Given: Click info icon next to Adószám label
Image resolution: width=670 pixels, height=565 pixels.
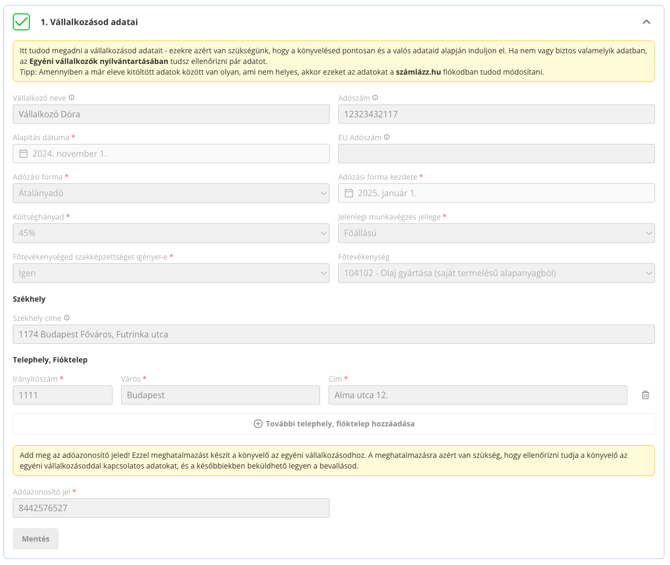Looking at the screenshot, I should [x=375, y=98].
